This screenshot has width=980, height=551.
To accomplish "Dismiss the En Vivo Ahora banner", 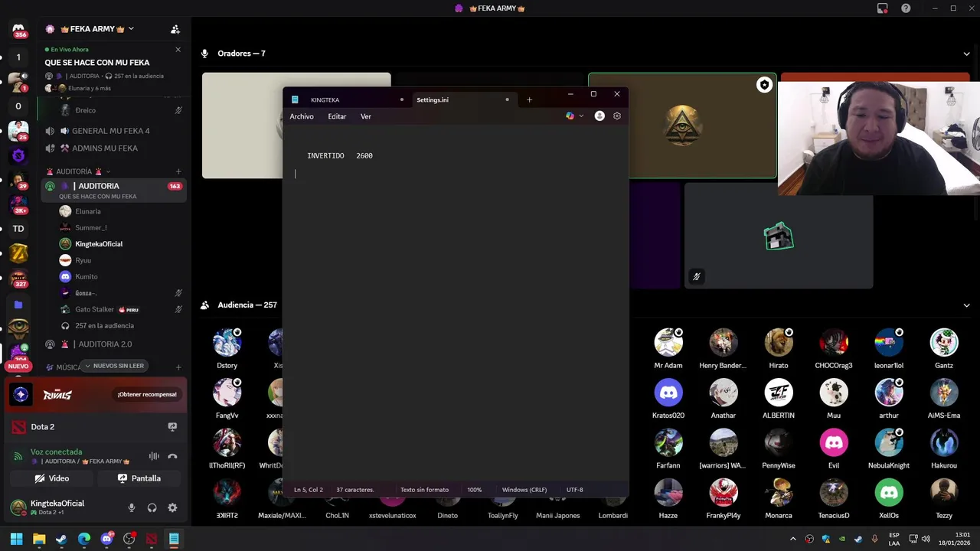I will click(x=178, y=50).
